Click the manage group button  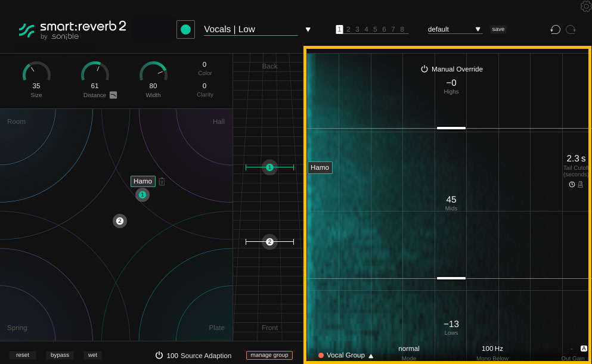tap(269, 355)
